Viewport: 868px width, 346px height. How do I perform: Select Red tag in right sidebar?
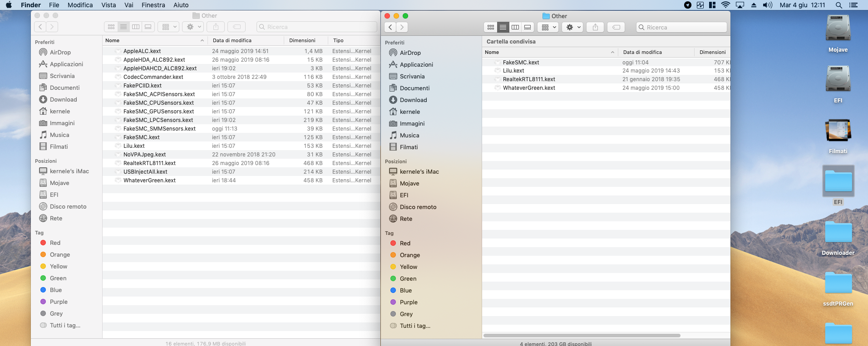point(405,243)
